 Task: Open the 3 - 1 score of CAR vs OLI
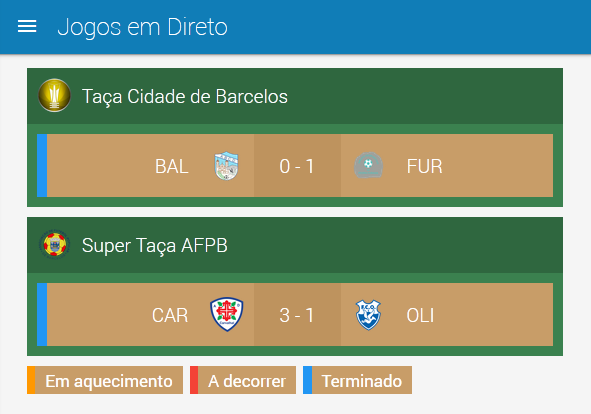[x=297, y=314]
